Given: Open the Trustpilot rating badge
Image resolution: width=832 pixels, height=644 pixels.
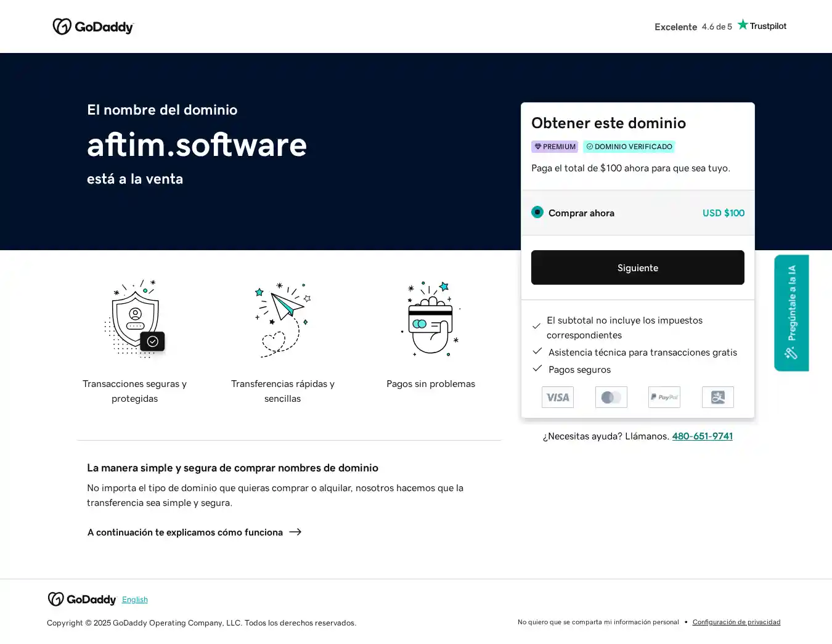Looking at the screenshot, I should coord(720,26).
